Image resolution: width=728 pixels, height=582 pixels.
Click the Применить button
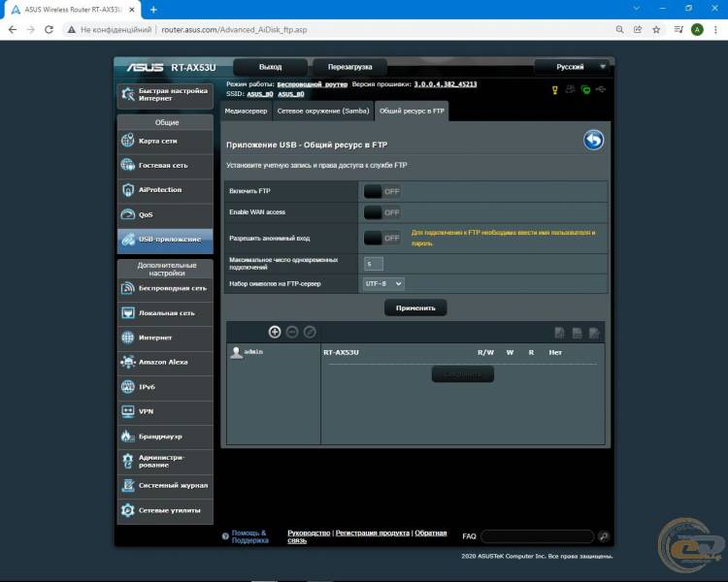415,307
